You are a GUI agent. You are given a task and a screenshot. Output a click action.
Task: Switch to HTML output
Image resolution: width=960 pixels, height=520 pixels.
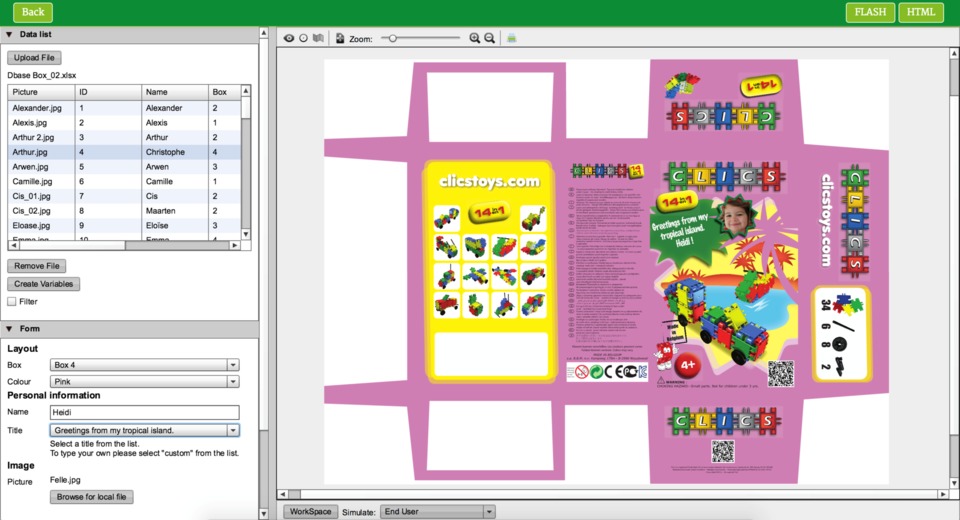pos(920,12)
